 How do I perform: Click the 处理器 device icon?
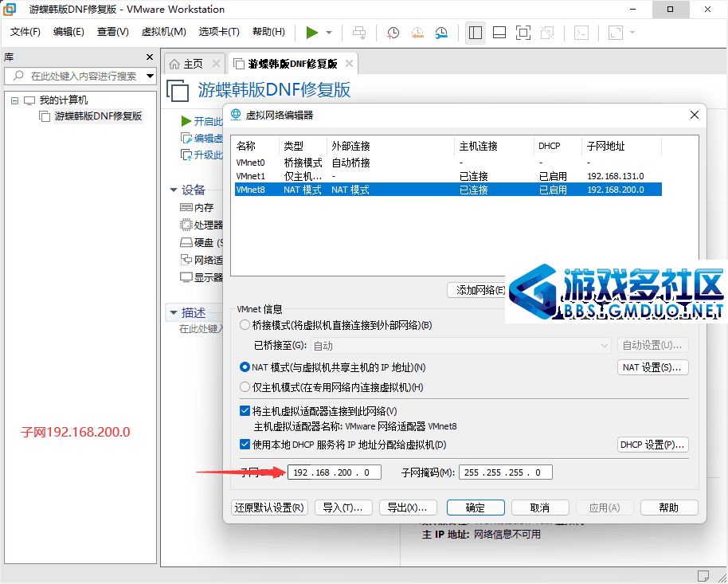pyautogui.click(x=186, y=225)
